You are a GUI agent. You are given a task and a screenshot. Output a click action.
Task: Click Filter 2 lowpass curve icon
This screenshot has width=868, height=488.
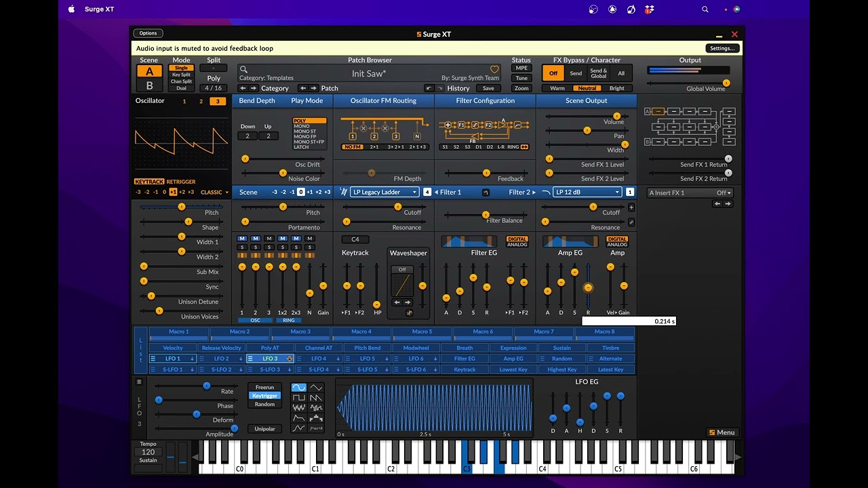pos(547,192)
